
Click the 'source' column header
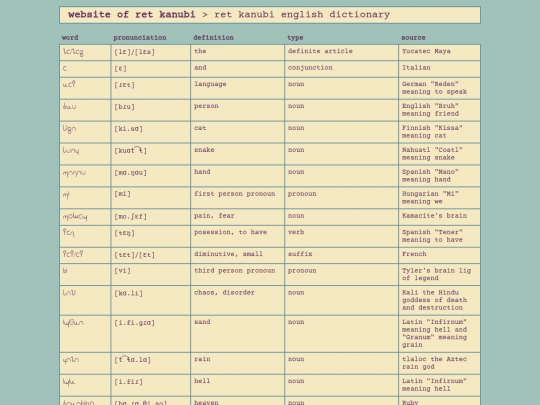click(x=413, y=38)
